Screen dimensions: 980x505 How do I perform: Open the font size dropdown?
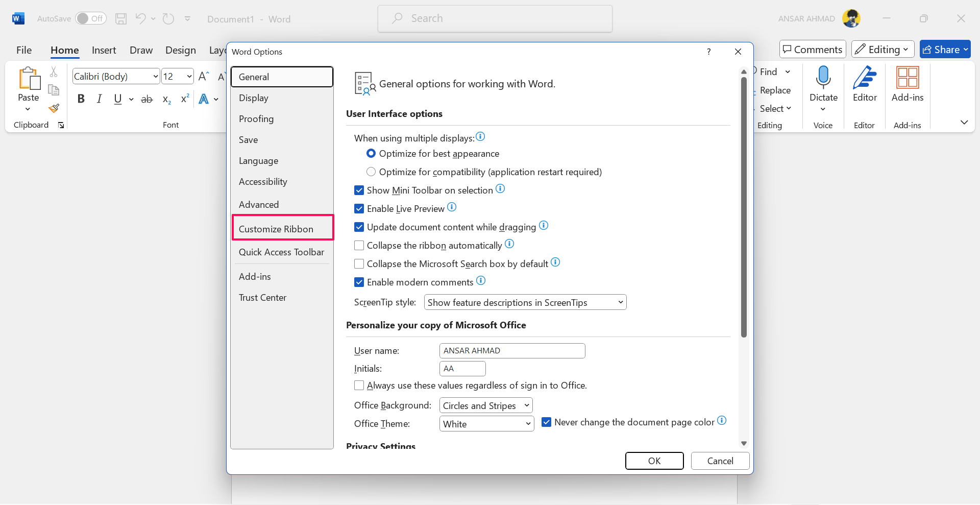point(189,77)
